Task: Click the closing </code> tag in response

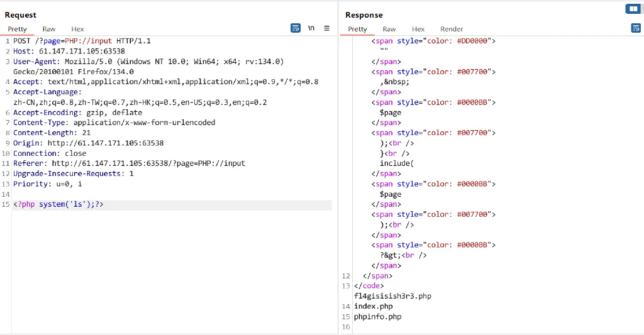Action: (x=369, y=286)
